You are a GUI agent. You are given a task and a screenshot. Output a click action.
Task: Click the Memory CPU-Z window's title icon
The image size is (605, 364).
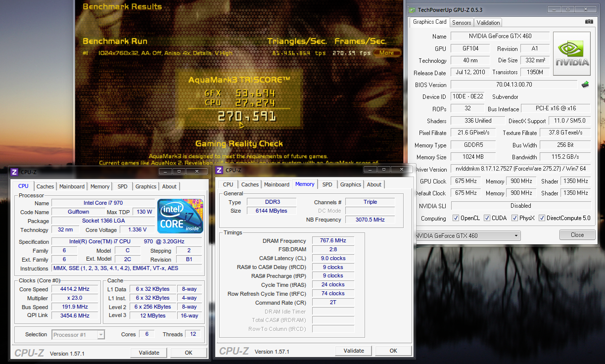click(219, 170)
